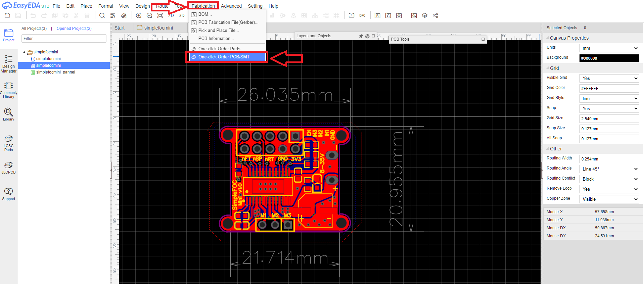Select BOM... from Fabrication menu
This screenshot has width=644, height=284.
(228, 14)
